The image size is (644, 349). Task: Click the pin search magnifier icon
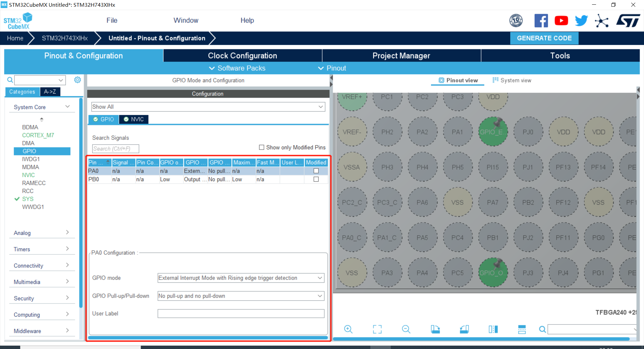pos(542,330)
